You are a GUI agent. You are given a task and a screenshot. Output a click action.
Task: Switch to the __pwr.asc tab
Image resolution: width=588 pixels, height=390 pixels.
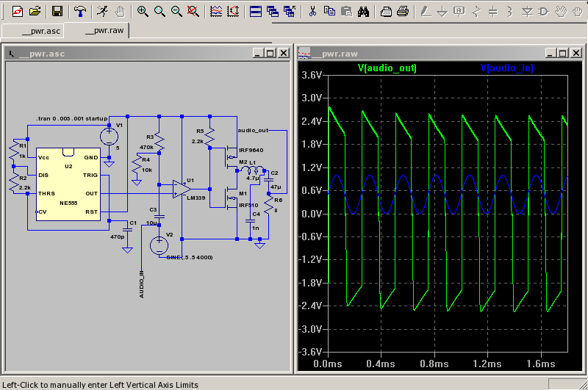32,31
